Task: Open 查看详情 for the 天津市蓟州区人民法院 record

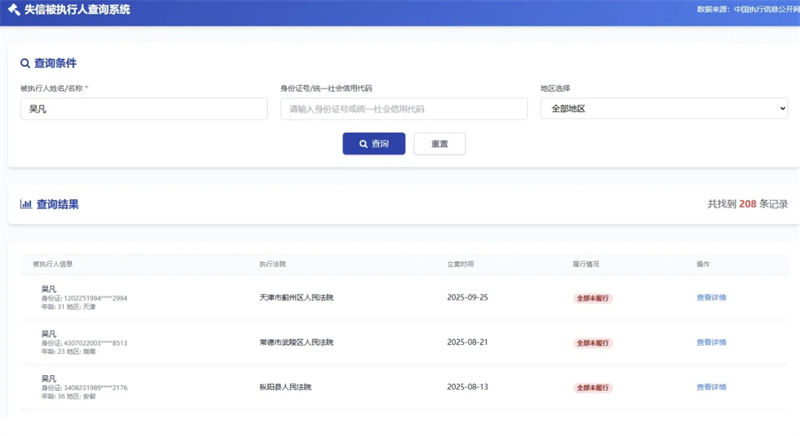Action: (x=711, y=298)
